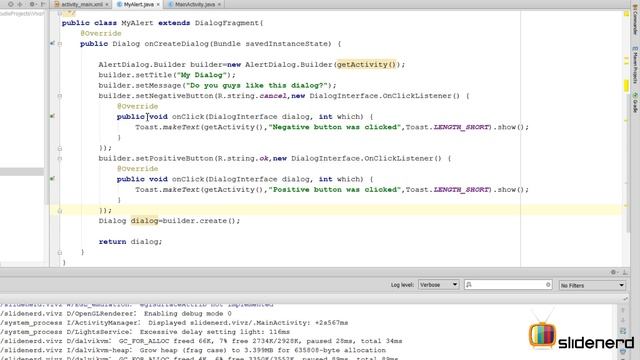
Task: Close the MyAlert.java tab
Action: [x=158, y=4]
